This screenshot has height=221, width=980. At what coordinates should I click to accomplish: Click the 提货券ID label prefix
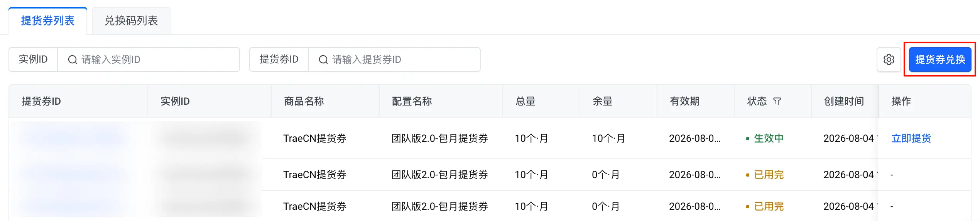click(279, 59)
